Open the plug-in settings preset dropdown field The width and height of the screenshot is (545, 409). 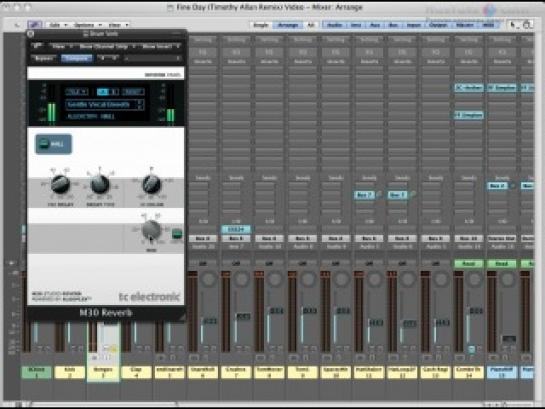click(152, 58)
